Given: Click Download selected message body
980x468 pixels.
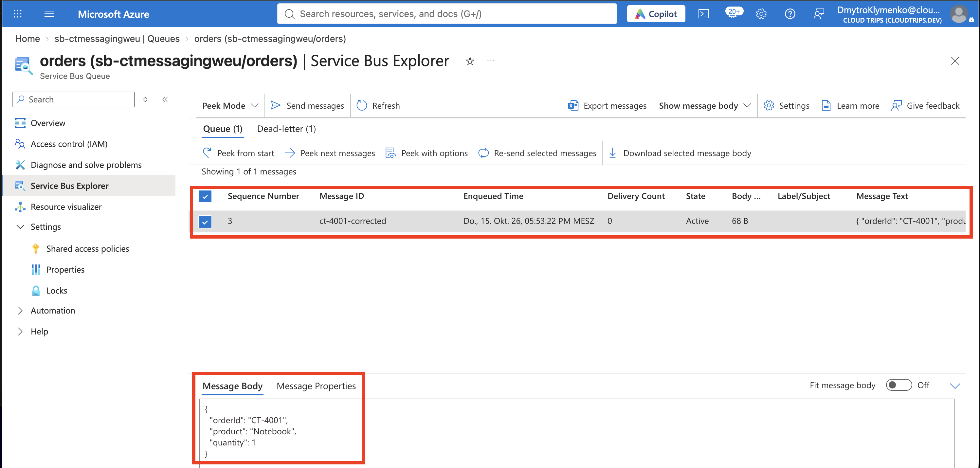Looking at the screenshot, I should coord(680,153).
